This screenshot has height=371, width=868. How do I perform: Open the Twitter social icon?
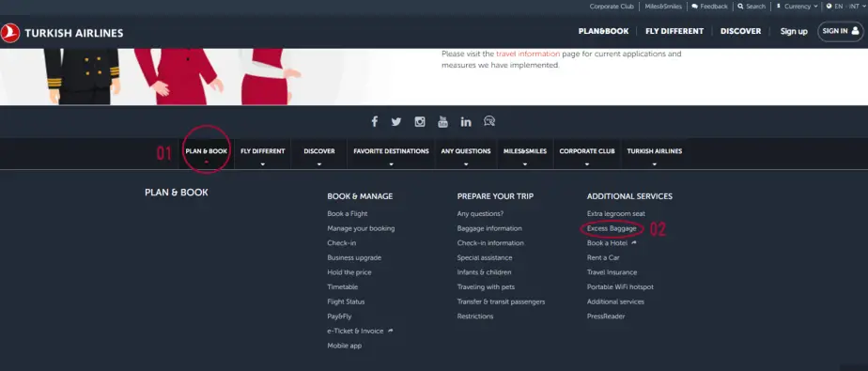click(396, 122)
